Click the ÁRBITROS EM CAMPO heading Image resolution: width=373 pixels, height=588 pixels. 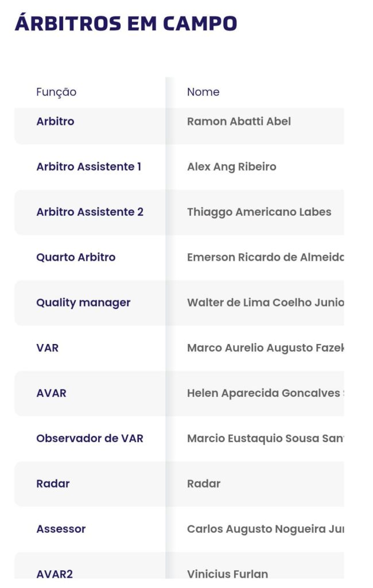coord(126,24)
